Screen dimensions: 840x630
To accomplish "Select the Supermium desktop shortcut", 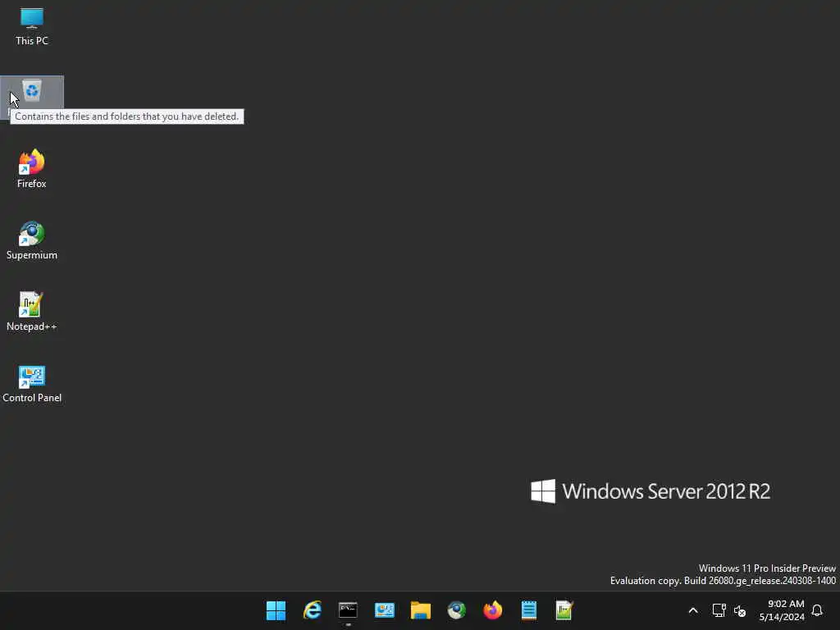I will tap(32, 240).
